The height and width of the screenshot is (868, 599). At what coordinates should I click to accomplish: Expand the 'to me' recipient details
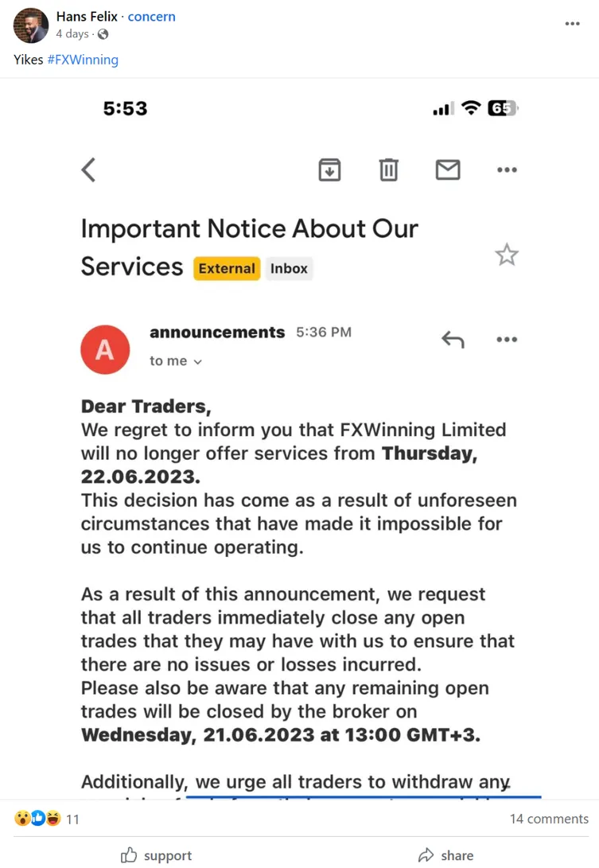(176, 361)
